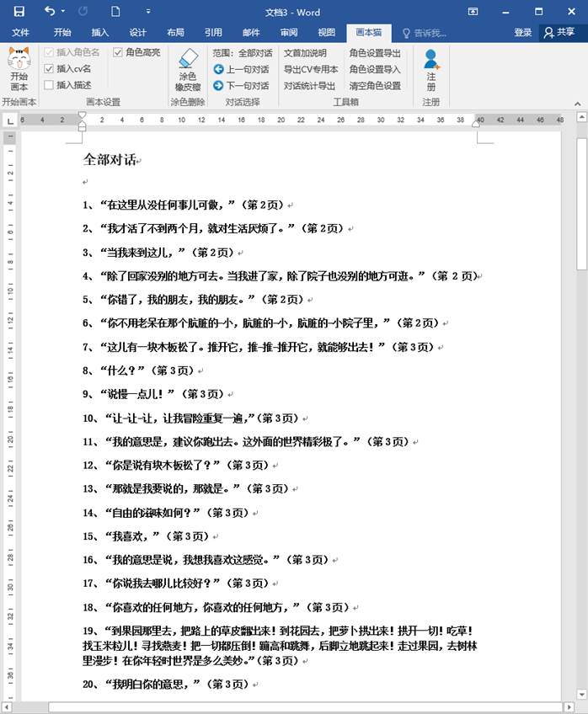This screenshot has height=714, width=588.
Task: Click the vertical scrollbar thumb
Action: pyautogui.click(x=581, y=204)
